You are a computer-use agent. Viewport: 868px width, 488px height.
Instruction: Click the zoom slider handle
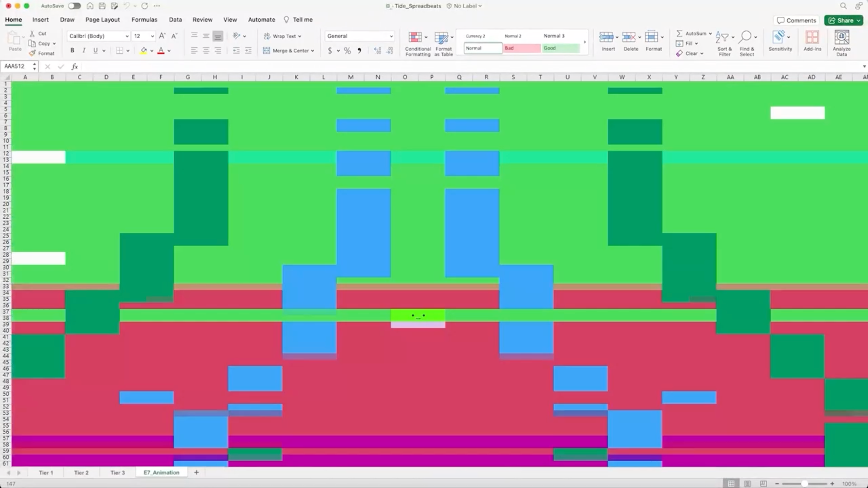pos(804,484)
